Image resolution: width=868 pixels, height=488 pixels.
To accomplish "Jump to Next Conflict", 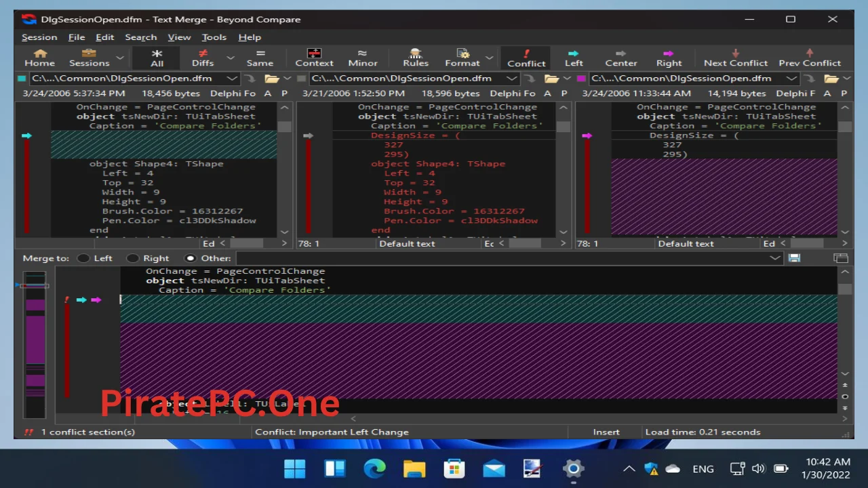I will pyautogui.click(x=736, y=58).
